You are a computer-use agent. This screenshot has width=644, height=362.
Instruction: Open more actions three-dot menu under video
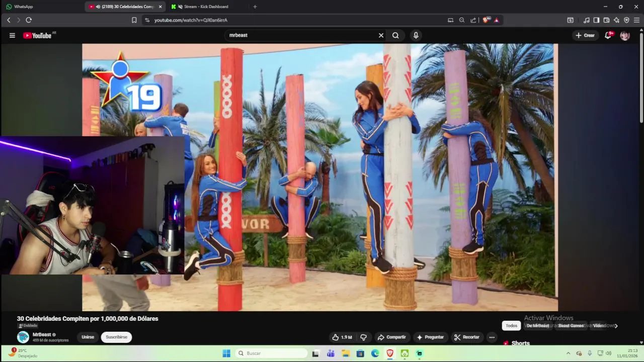tap(492, 337)
